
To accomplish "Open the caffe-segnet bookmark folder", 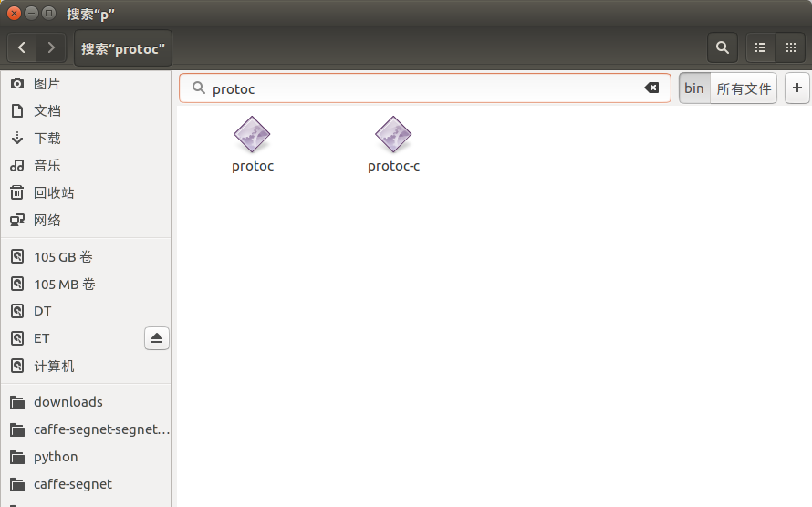I will (86, 484).
